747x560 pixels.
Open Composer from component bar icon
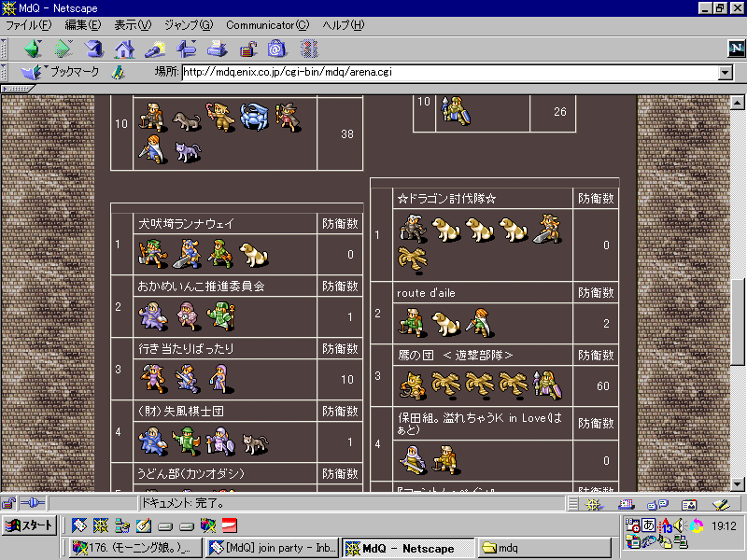[x=721, y=504]
